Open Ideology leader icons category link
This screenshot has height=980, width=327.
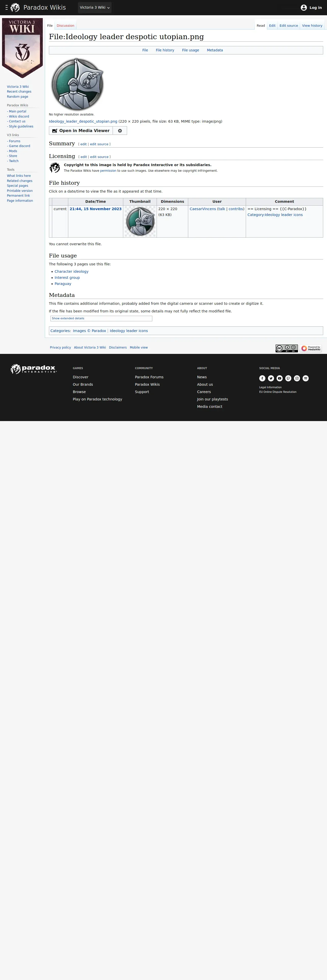tap(129, 331)
